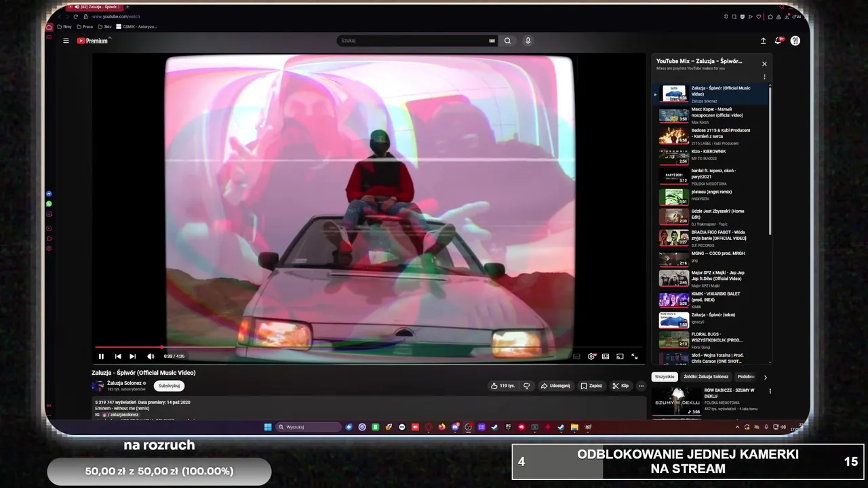Open Praca bookmarks folder
The height and width of the screenshot is (488, 868).
(x=84, y=26)
